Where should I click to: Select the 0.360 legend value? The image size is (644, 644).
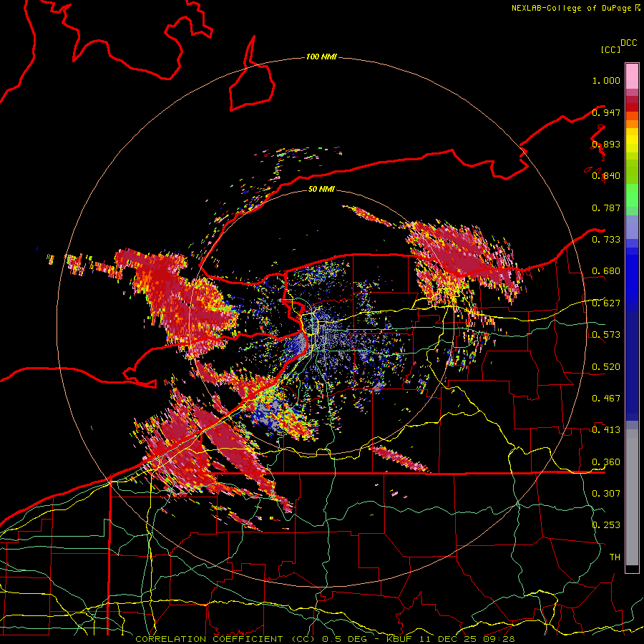tap(606, 462)
